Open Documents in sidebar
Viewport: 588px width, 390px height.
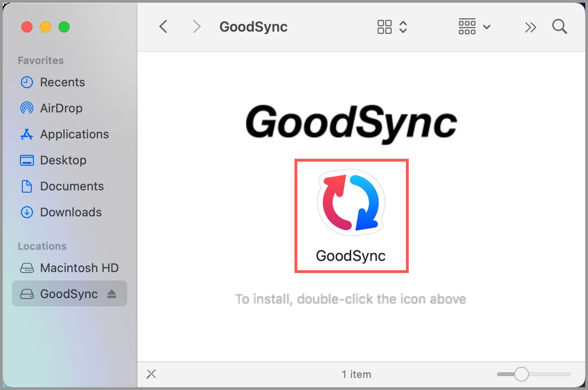click(70, 186)
